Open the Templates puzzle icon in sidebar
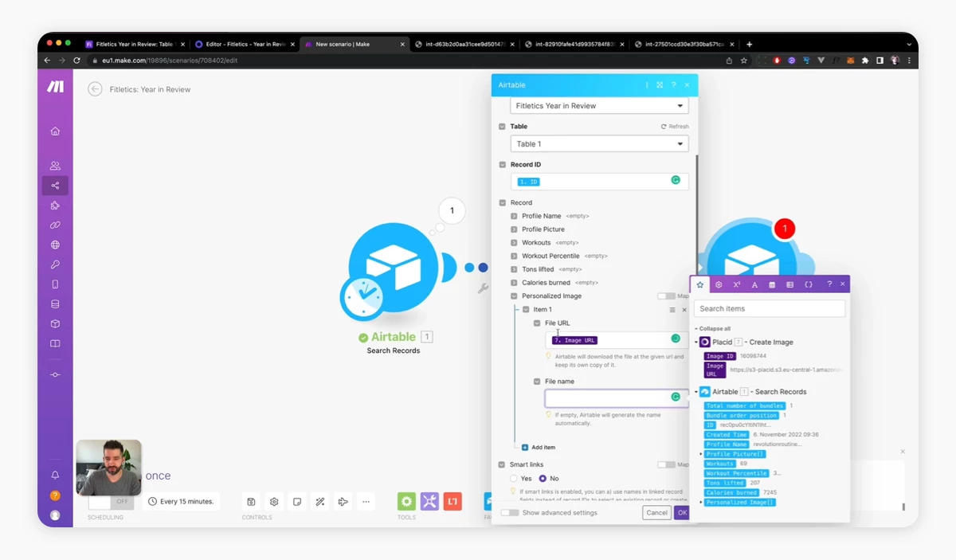956x560 pixels. pyautogui.click(x=55, y=206)
